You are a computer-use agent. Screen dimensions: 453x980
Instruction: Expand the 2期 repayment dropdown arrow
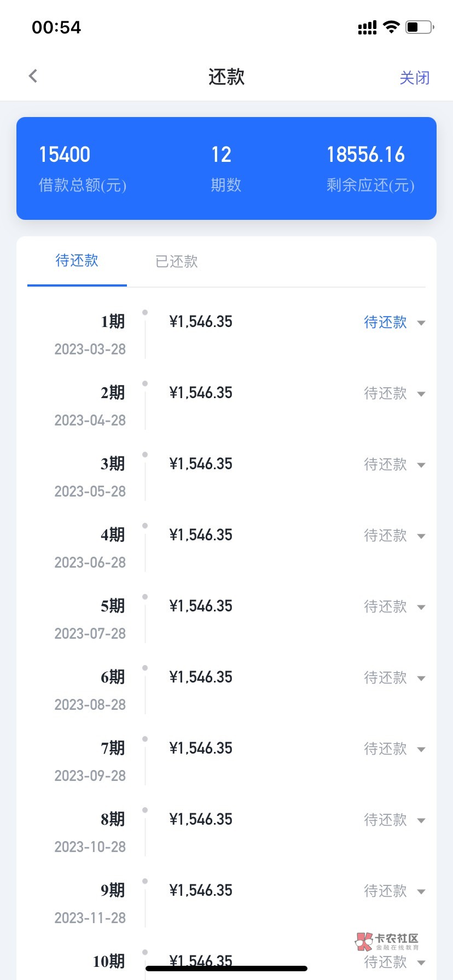click(x=421, y=394)
